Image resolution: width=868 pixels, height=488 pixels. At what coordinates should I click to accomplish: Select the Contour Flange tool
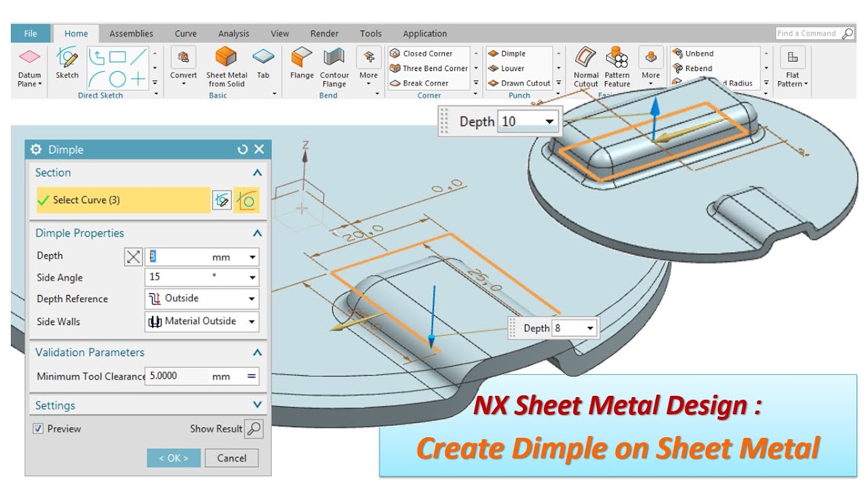click(334, 68)
